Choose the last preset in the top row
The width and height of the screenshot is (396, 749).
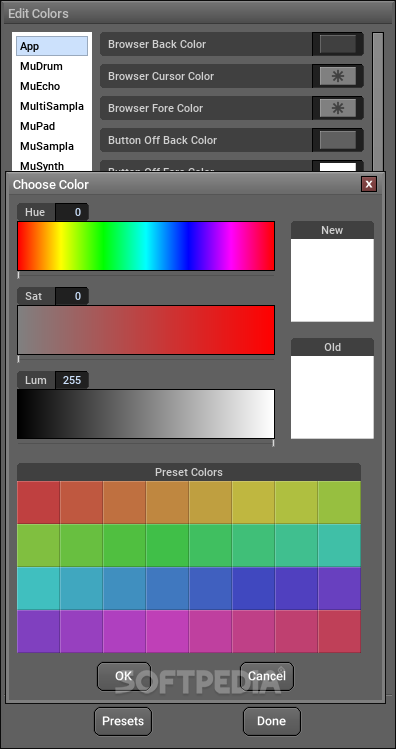click(x=339, y=503)
